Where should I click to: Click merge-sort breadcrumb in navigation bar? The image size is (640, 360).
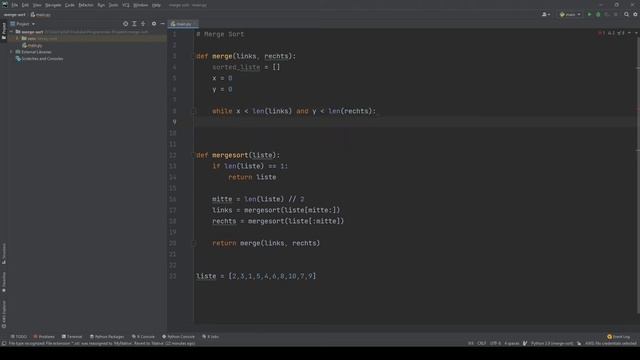15,15
